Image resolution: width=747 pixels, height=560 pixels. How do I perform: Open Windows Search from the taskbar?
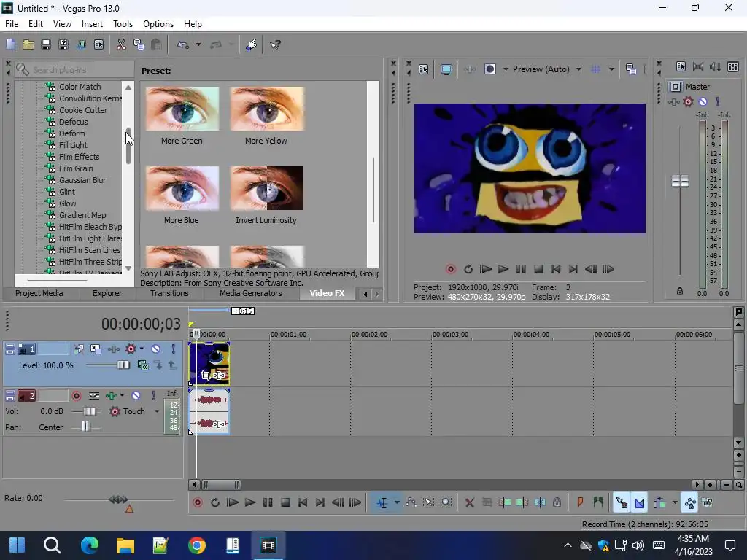click(x=52, y=545)
